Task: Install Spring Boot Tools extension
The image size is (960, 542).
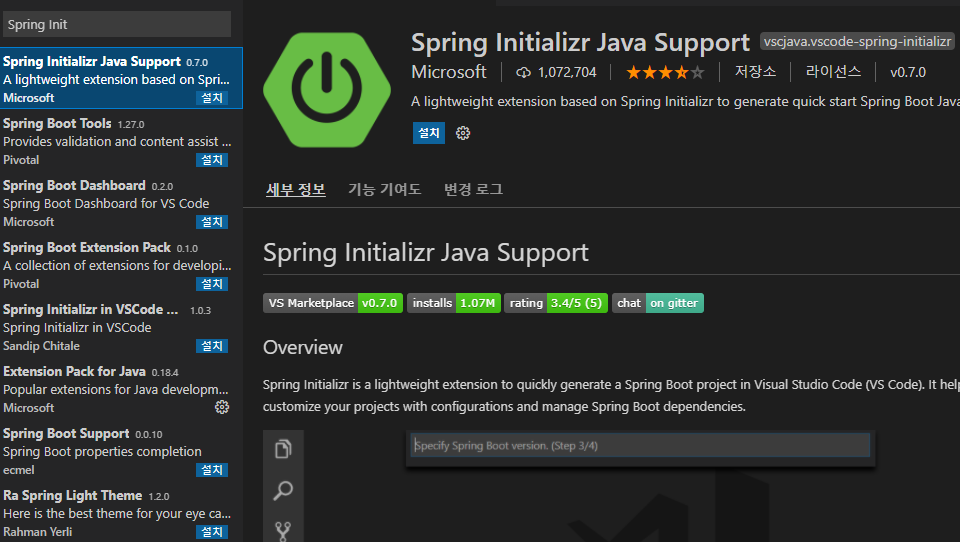Action: point(212,160)
